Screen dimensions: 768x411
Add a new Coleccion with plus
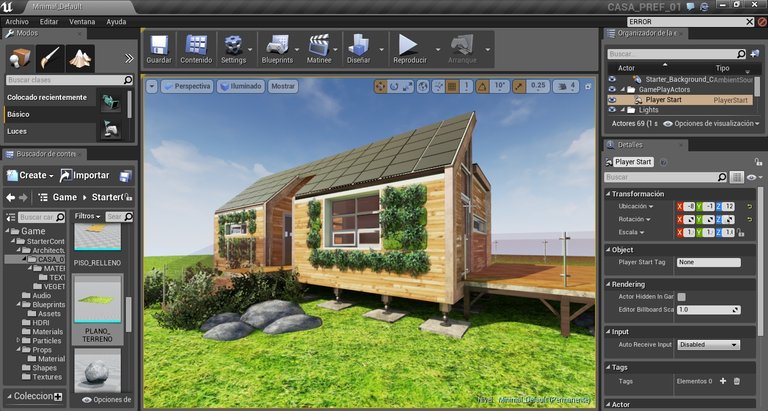click(58, 396)
